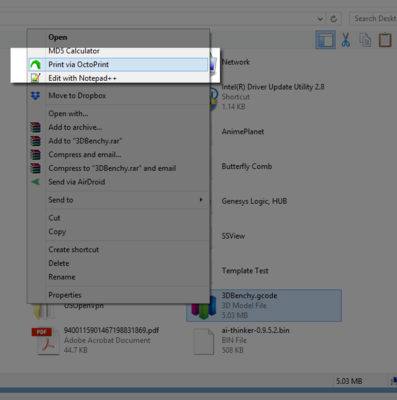Select Rename in context menu
The width and height of the screenshot is (397, 400).
[118, 277]
